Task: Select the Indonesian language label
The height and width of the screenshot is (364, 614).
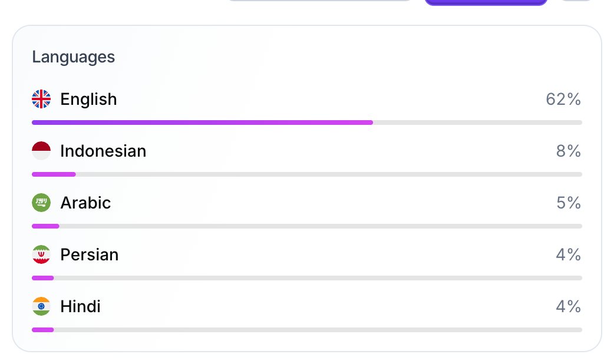Action: click(103, 151)
